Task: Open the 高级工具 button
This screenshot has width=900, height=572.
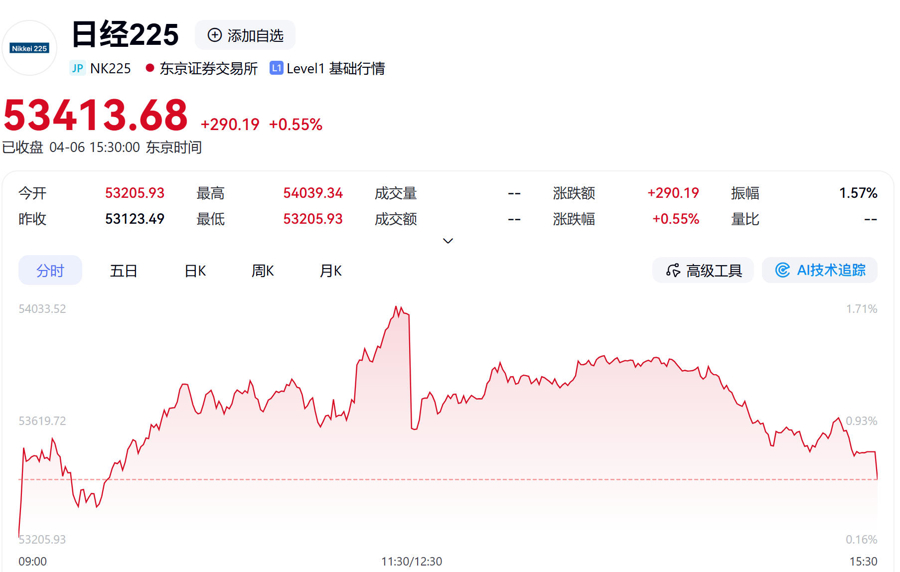Action: pos(703,270)
